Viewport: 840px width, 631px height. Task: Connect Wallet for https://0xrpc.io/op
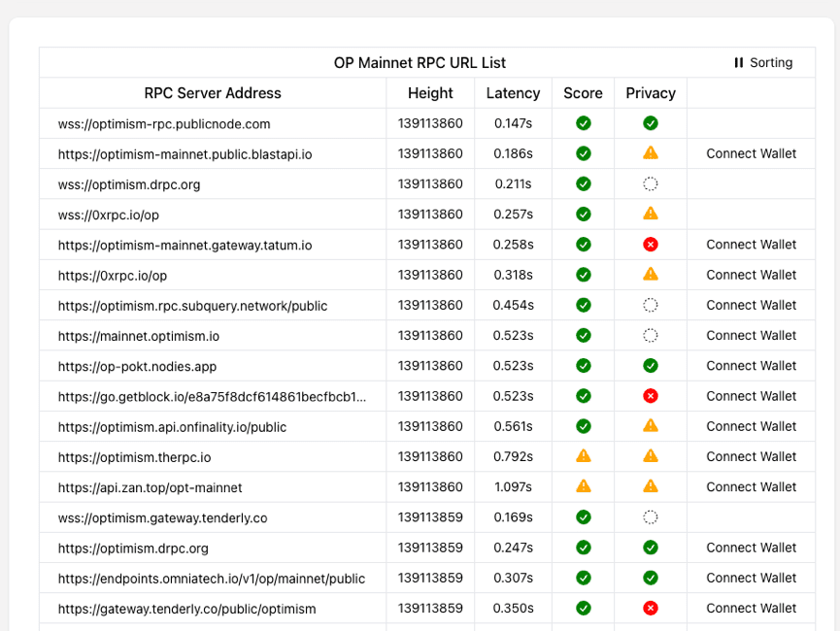tap(751, 275)
